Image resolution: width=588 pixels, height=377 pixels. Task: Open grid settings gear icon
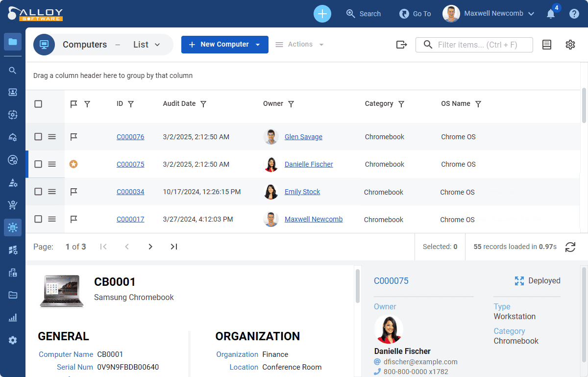570,45
